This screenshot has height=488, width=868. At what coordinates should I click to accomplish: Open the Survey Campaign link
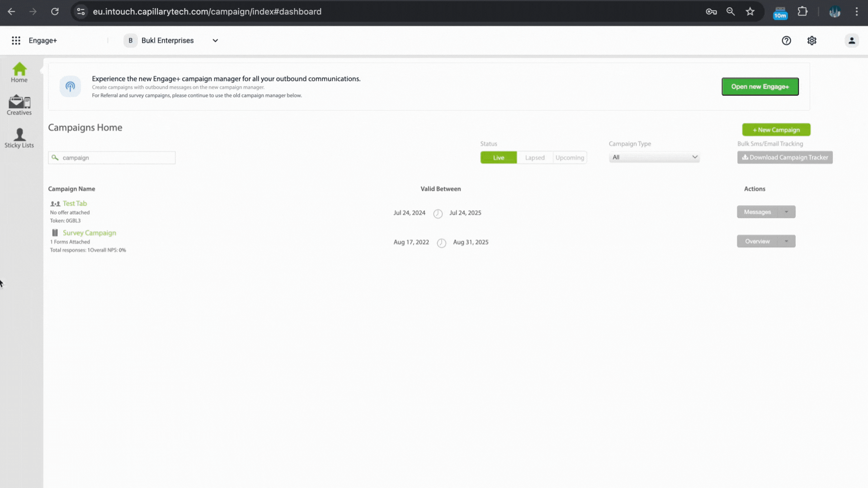[89, 233]
